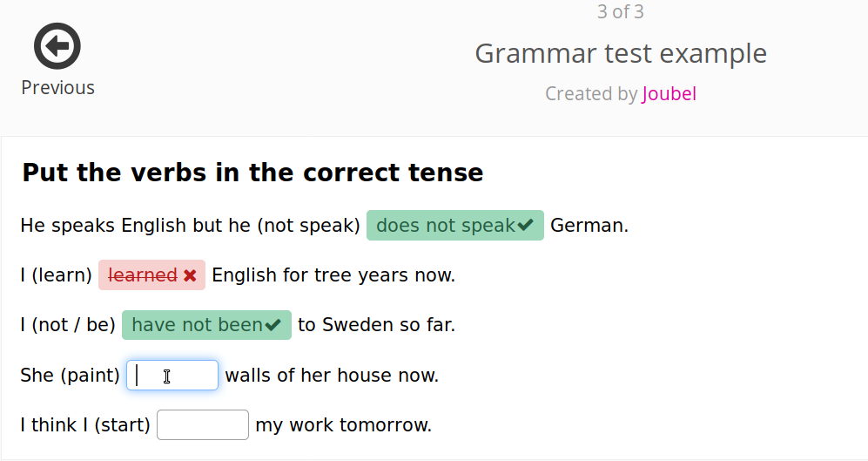Click the green checkmark after "does not speak"
This screenshot has height=461, width=868.
click(x=525, y=226)
